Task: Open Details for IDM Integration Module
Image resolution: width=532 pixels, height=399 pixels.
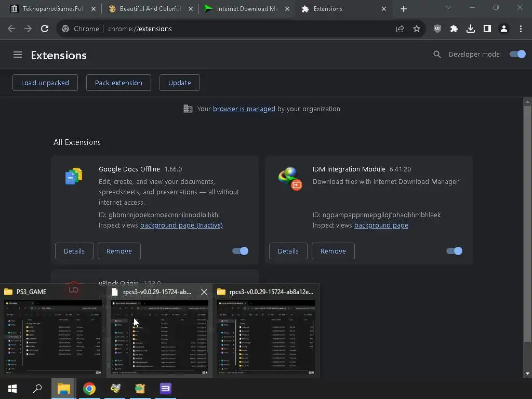Action: 288,251
